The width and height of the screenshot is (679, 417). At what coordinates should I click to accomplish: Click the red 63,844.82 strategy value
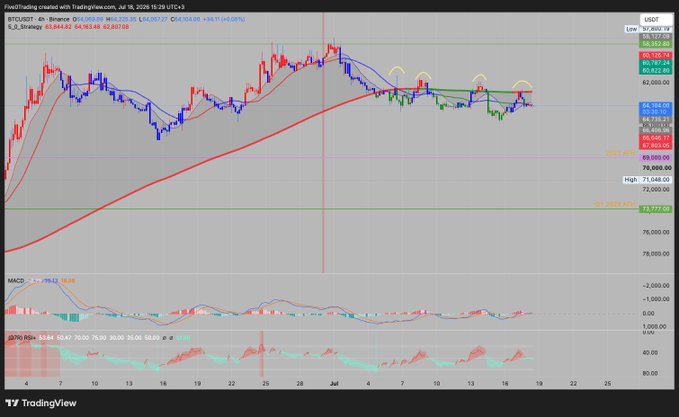click(x=58, y=27)
